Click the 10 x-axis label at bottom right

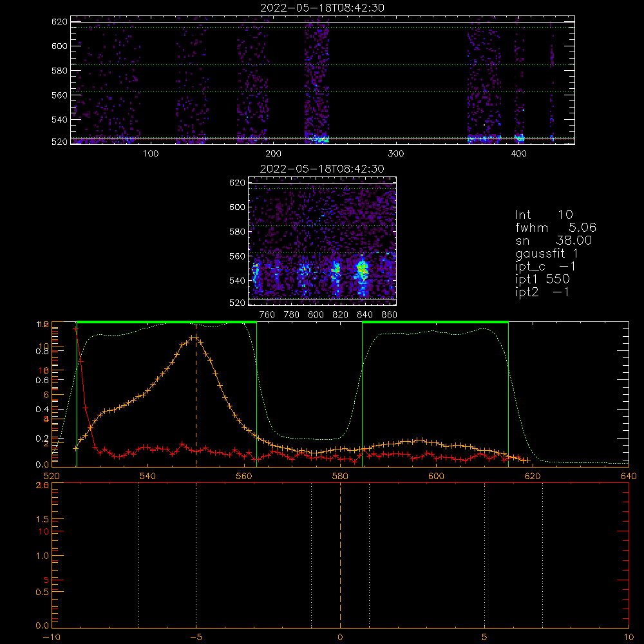(x=629, y=637)
